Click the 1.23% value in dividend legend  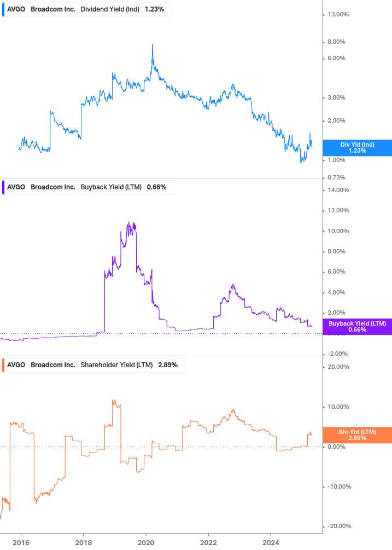(155, 9)
